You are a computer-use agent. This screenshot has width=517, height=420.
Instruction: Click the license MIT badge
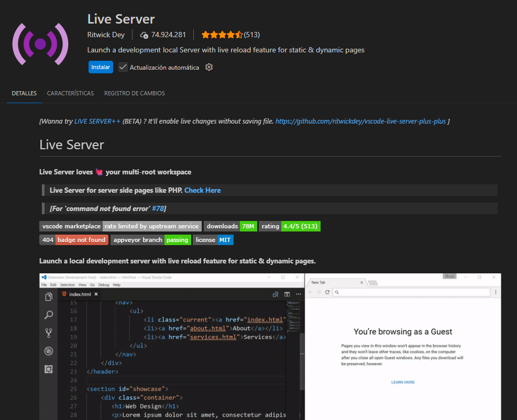[213, 240]
